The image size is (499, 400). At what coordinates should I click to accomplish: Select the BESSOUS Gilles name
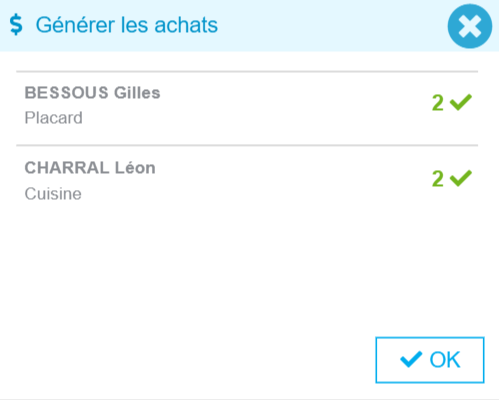pos(92,93)
